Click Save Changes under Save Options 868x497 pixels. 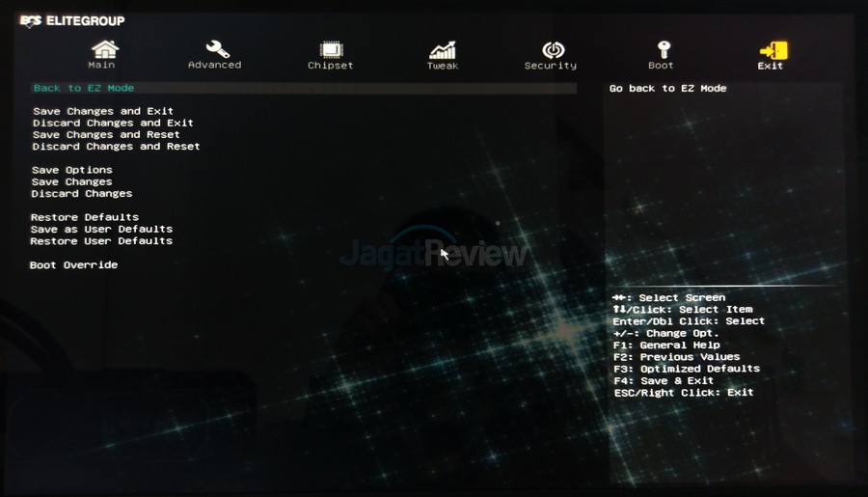click(x=71, y=182)
